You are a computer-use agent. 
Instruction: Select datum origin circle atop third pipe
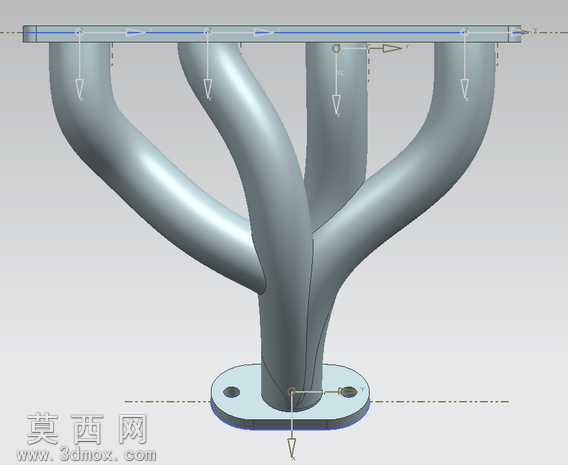[x=336, y=48]
